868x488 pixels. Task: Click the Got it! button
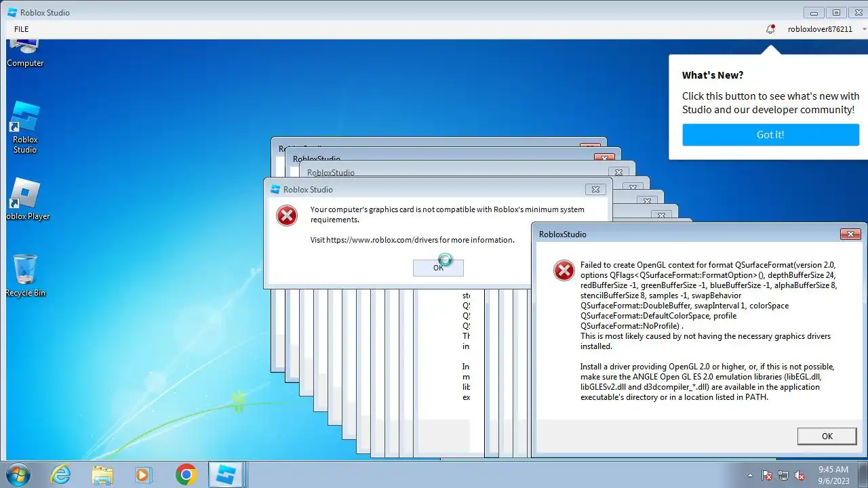770,135
